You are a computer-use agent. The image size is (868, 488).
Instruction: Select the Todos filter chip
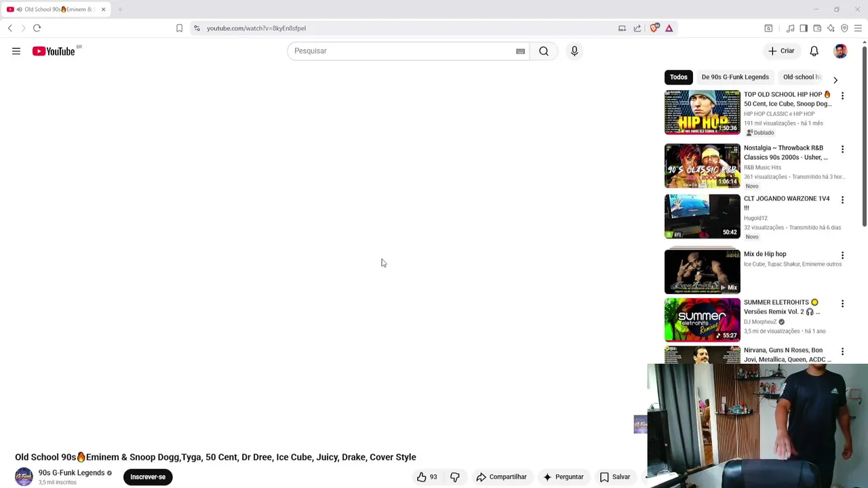[679, 77]
